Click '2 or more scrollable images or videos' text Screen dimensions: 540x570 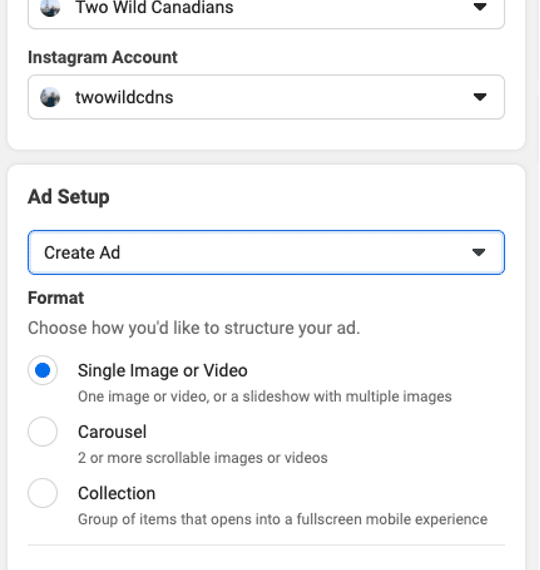tap(203, 458)
